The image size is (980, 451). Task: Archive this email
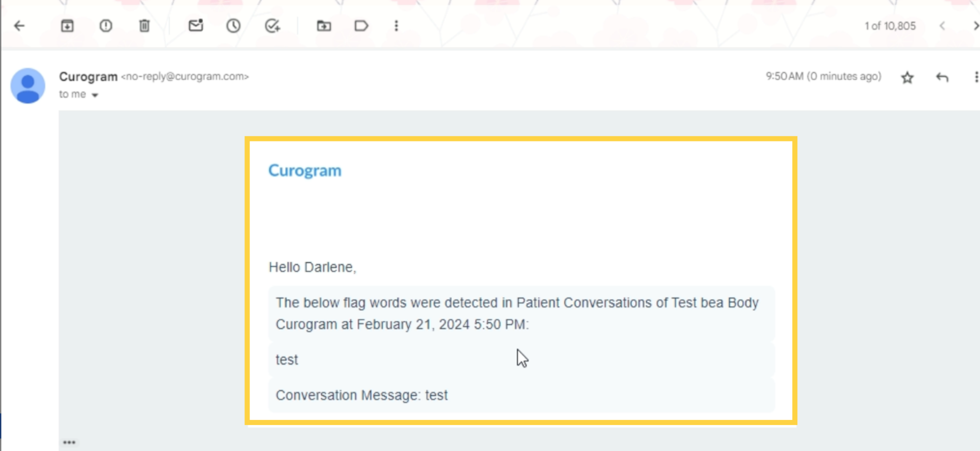[x=67, y=26]
